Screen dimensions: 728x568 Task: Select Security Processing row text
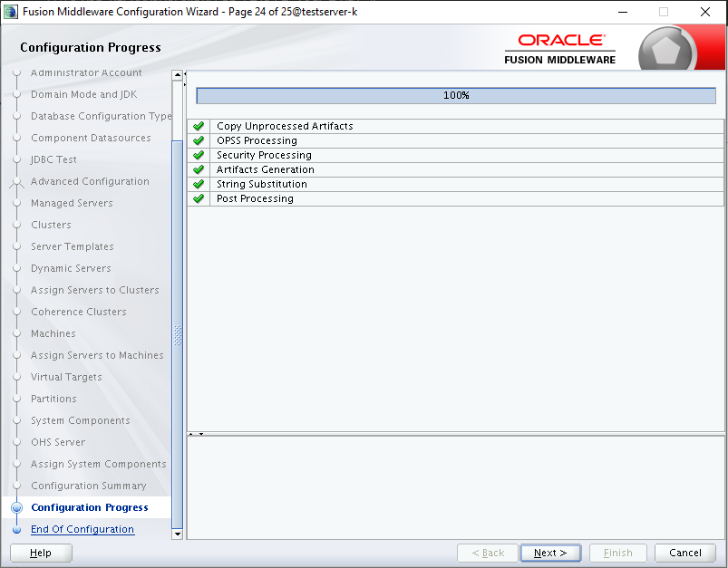264,155
